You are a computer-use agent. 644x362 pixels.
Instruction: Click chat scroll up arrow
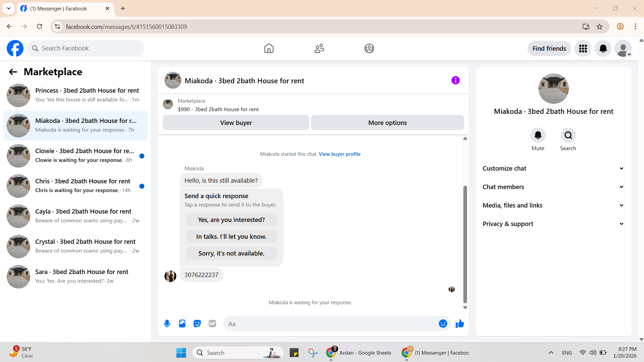point(465,138)
